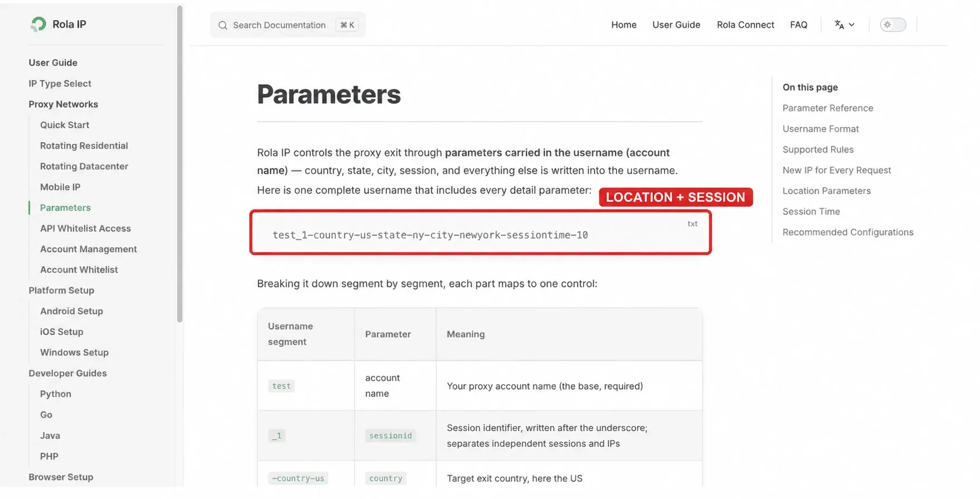Screen dimensions: 980x499
Task: Jump to Recommended Configurations section
Action: click(x=847, y=231)
